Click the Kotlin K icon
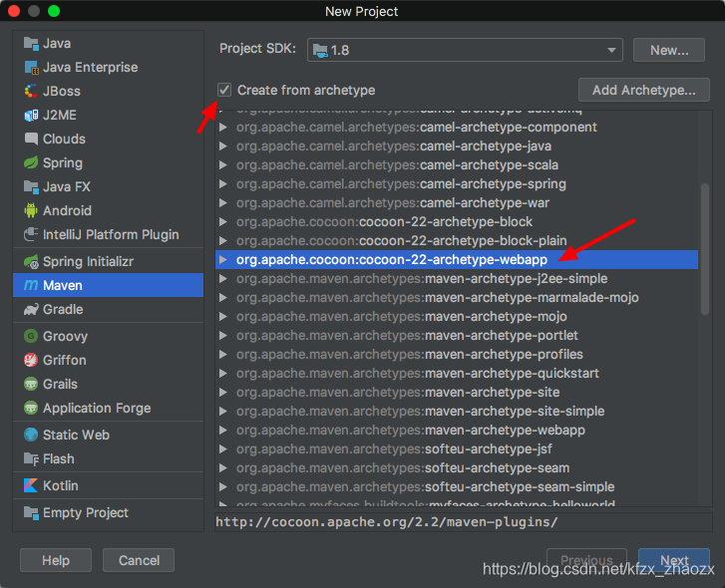 pyautogui.click(x=31, y=486)
